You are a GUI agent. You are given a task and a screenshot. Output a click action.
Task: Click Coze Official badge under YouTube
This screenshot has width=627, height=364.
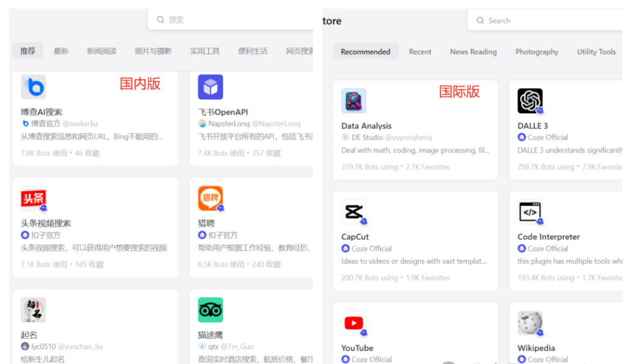point(345,360)
